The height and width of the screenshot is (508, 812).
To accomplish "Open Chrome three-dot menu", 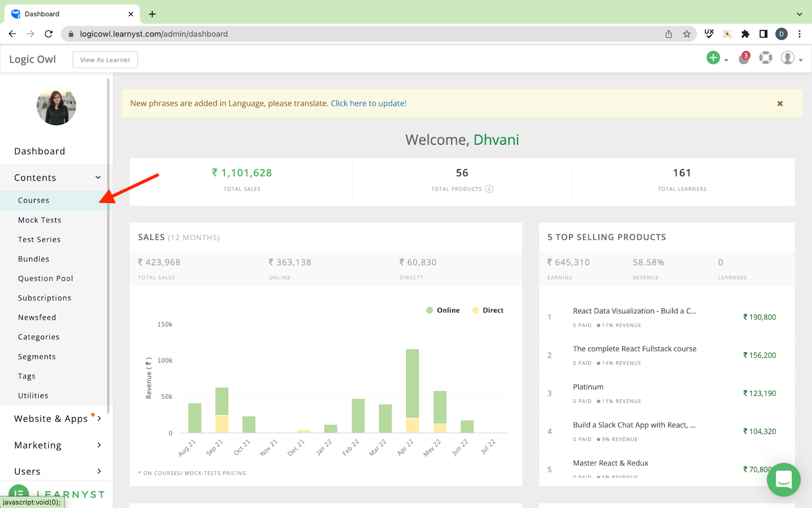I will [x=799, y=34].
